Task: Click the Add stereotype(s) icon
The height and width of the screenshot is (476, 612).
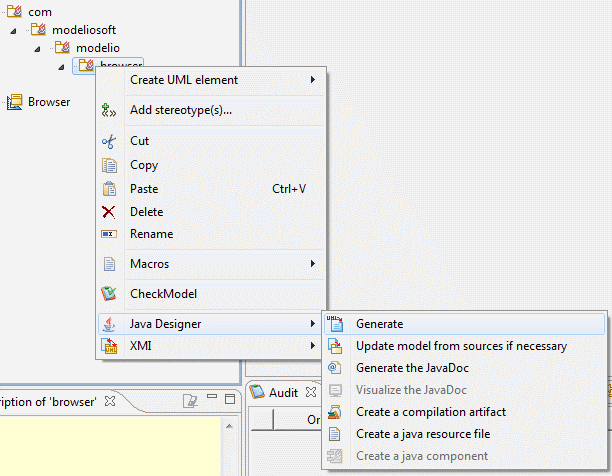Action: tap(109, 110)
